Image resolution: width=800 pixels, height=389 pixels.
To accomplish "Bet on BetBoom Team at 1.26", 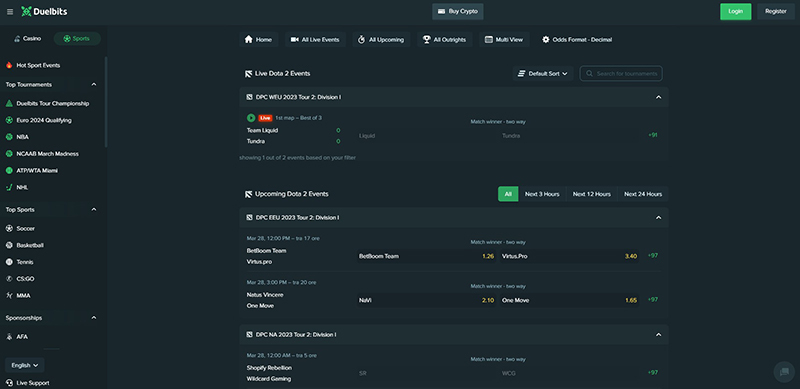I will (427, 256).
